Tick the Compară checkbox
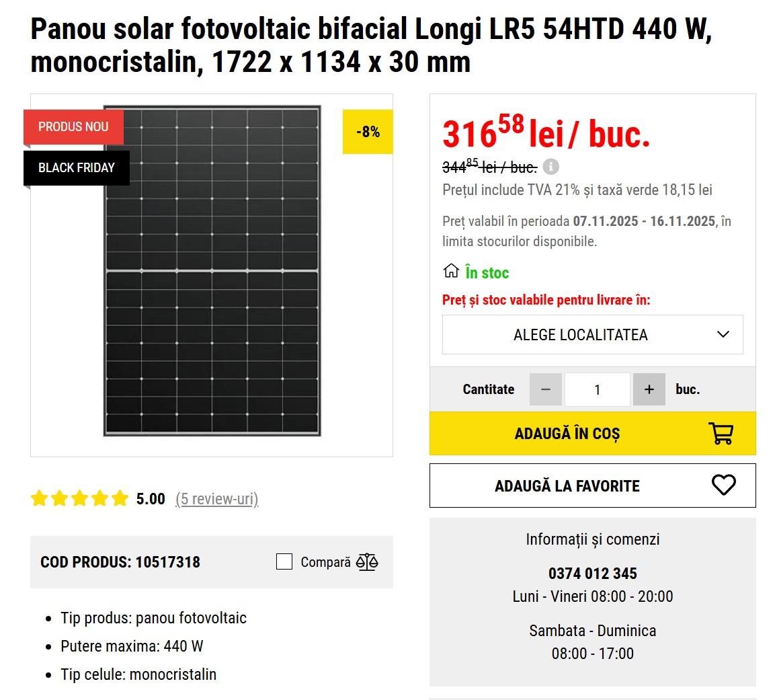Image resolution: width=775 pixels, height=700 pixels. coord(284,561)
